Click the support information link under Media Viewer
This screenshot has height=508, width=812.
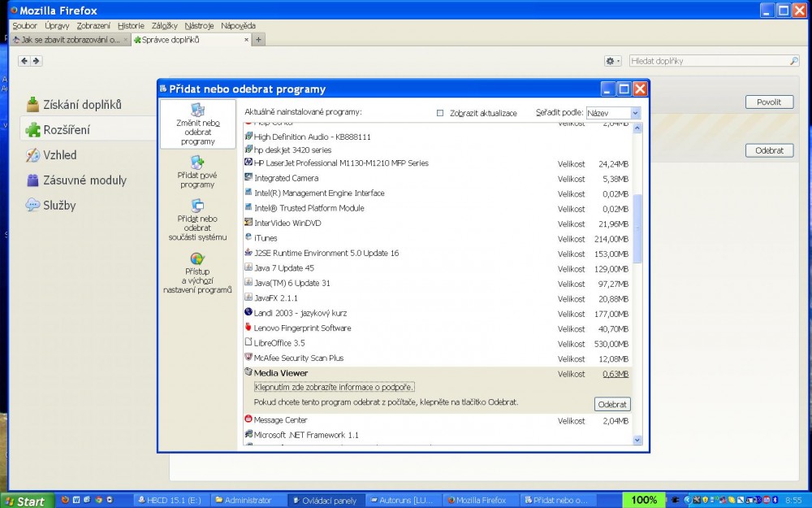tap(335, 387)
